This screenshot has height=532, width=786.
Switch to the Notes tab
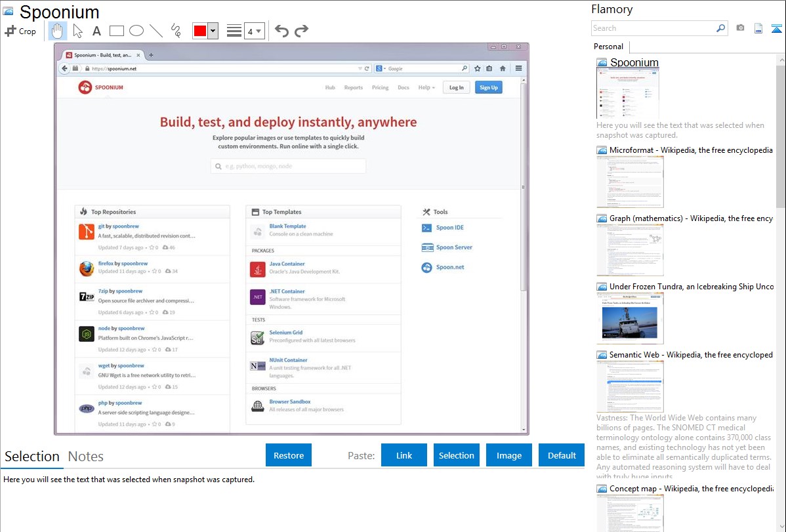(86, 457)
